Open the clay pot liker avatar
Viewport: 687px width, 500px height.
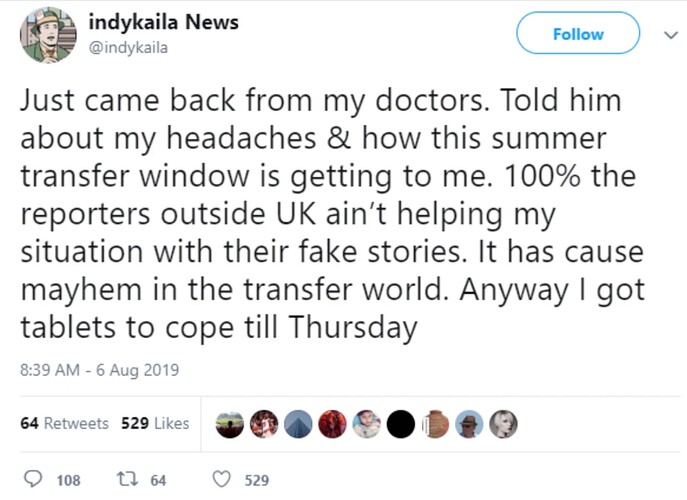click(x=435, y=424)
